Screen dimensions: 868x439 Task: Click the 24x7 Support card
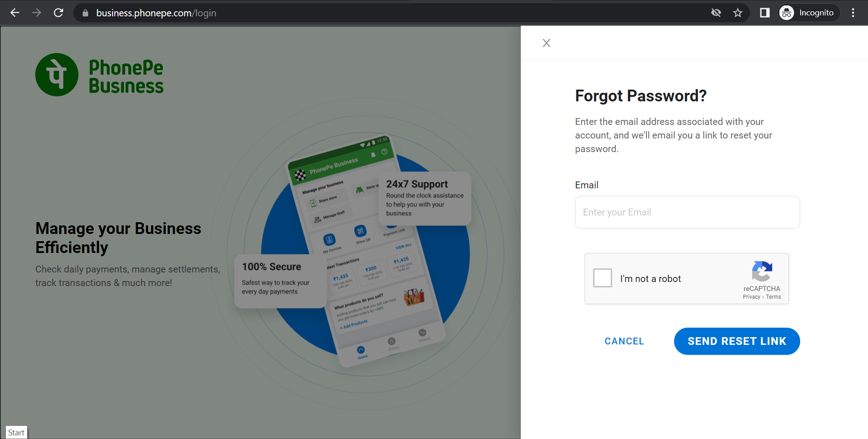click(x=425, y=198)
